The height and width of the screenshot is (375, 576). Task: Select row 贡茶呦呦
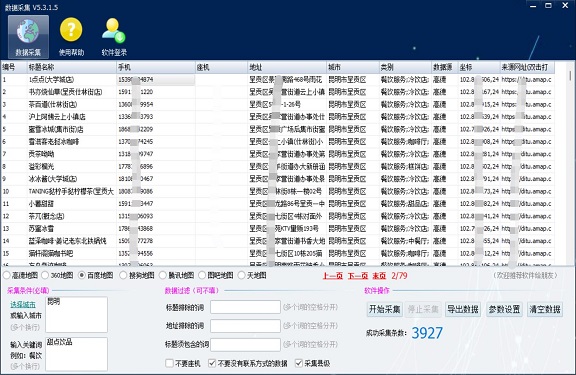278,154
